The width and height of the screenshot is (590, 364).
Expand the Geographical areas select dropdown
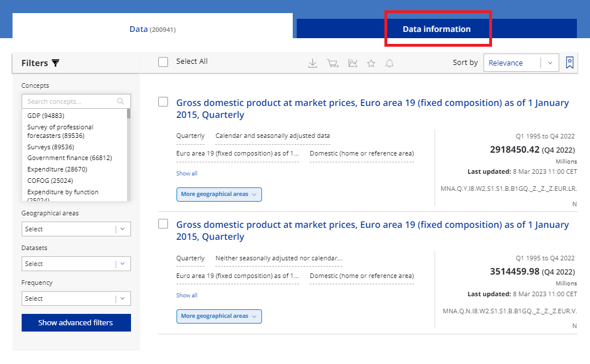(x=76, y=229)
